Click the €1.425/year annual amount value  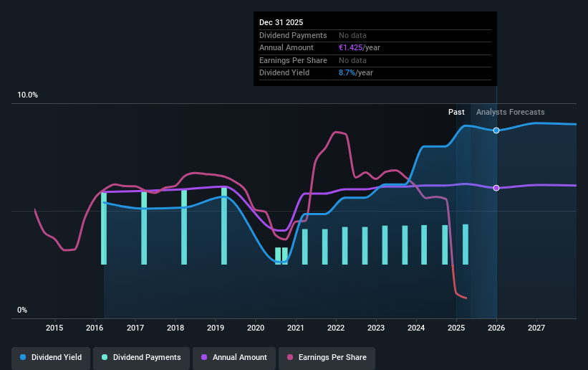point(360,48)
